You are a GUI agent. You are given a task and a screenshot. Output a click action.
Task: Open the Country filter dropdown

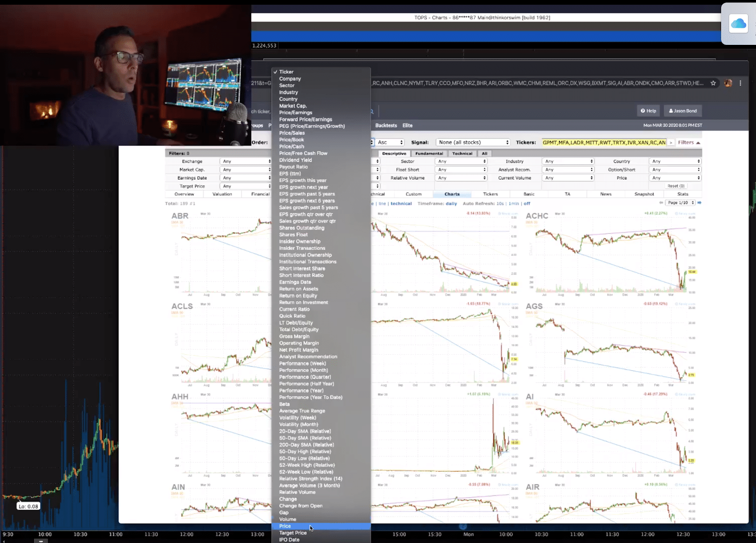click(x=675, y=161)
